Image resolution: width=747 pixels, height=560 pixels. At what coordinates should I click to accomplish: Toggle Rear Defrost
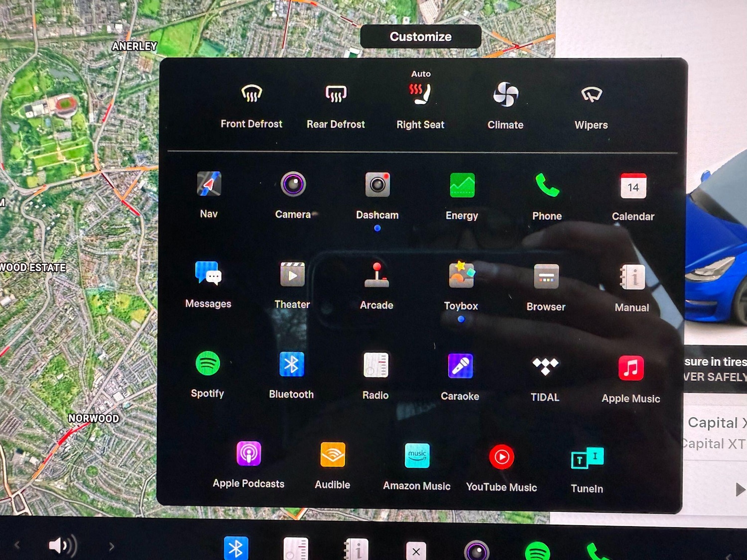pos(336,94)
